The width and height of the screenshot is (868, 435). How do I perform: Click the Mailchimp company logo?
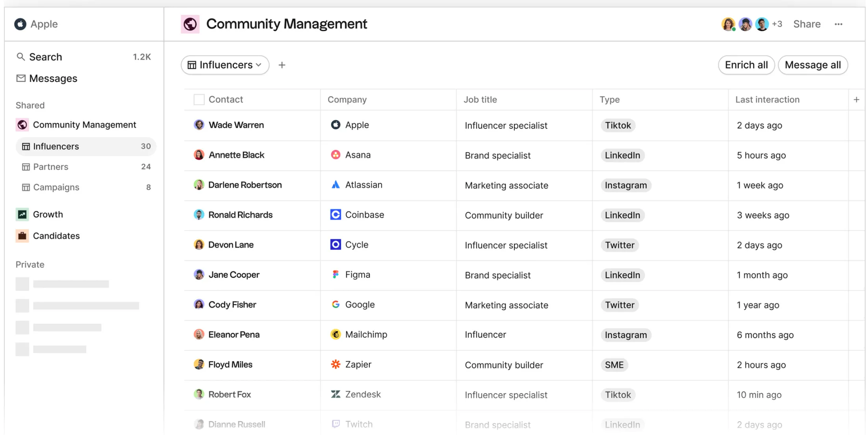coord(336,335)
